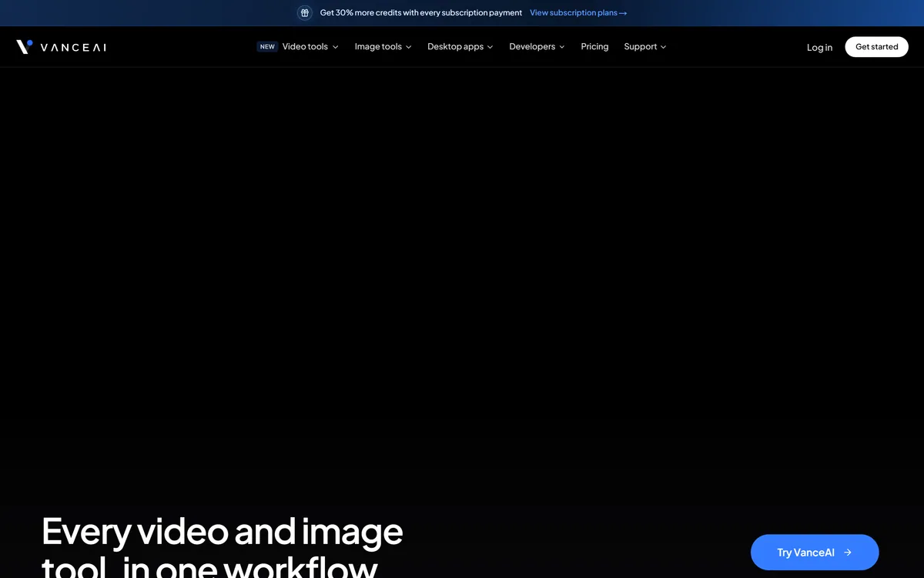Click the arrow on Try VanceAI
The image size is (924, 578).
848,552
